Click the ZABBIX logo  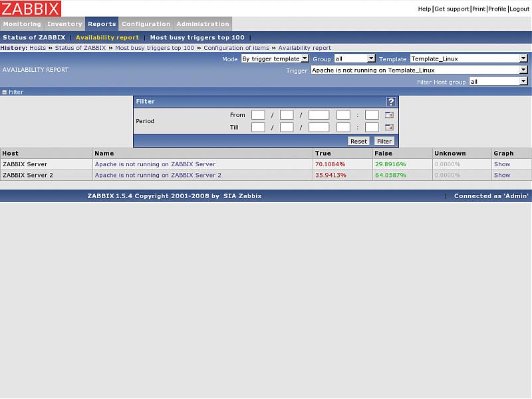point(31,9)
